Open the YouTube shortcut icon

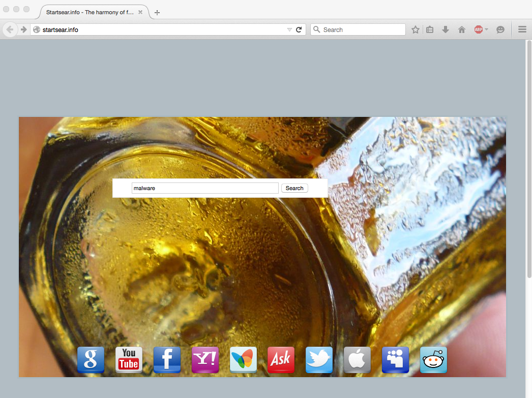click(x=129, y=360)
